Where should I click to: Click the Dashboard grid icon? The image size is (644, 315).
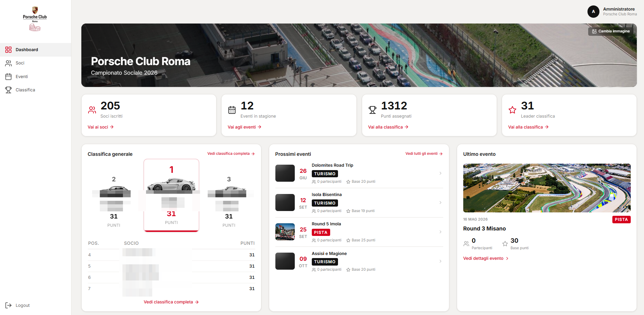[9, 50]
